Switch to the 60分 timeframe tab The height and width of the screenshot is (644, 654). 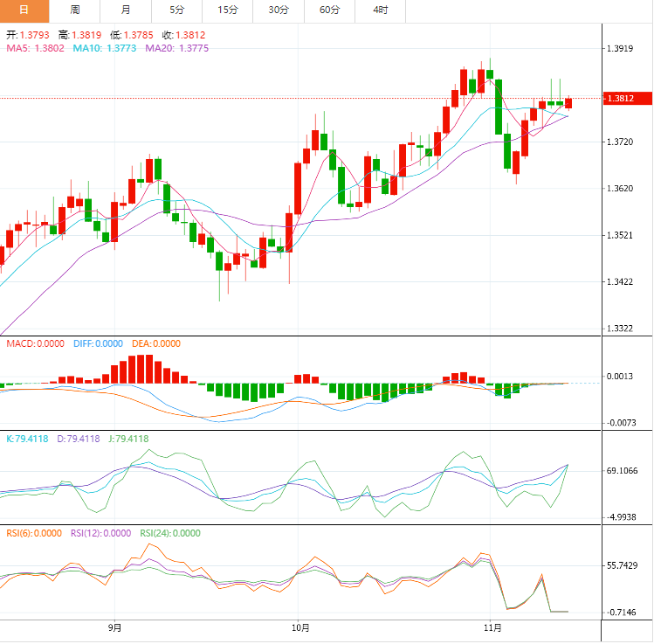[x=329, y=10]
